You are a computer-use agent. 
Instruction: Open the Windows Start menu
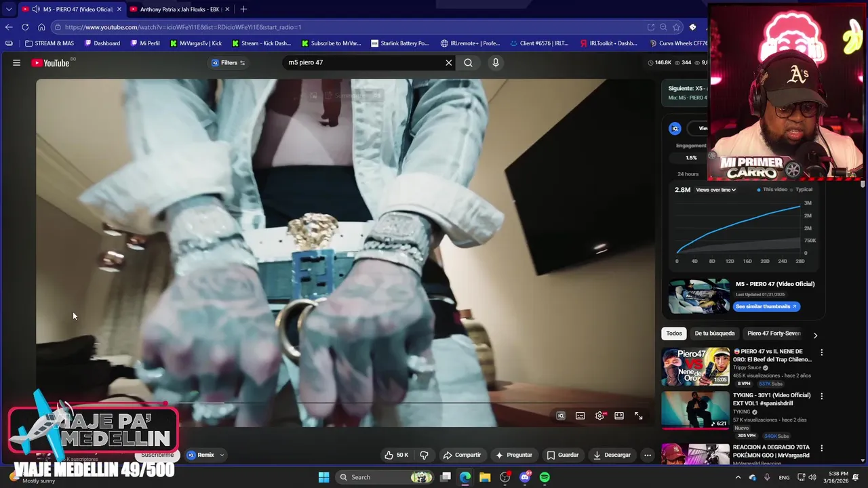click(323, 477)
